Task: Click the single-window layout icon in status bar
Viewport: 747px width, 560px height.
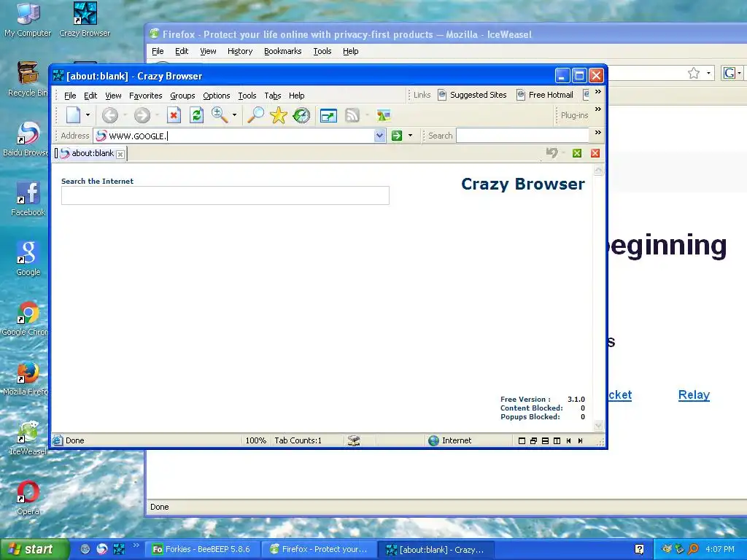Action: 522,441
